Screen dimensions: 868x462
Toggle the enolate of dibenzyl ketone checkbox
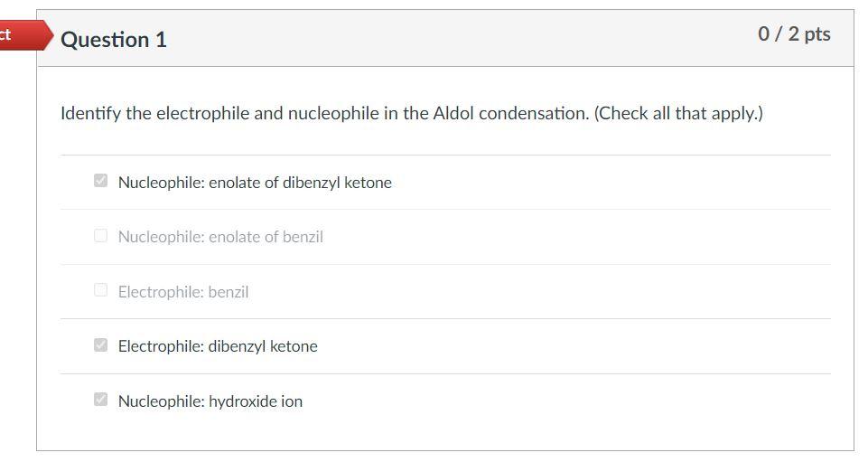[101, 181]
